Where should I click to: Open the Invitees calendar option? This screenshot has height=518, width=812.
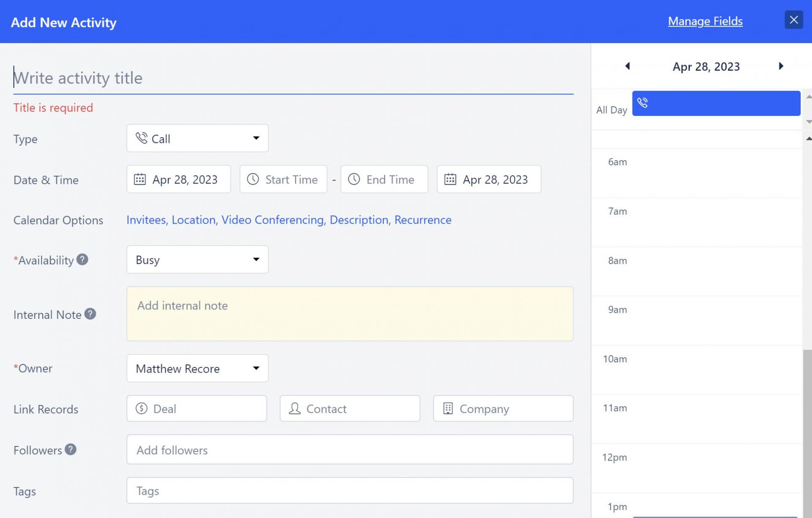(146, 219)
